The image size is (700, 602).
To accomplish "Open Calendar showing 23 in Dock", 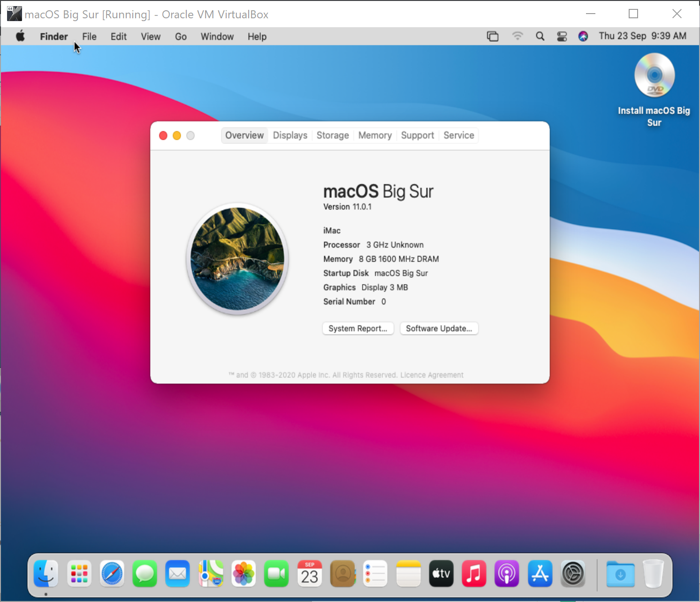I will [x=310, y=573].
